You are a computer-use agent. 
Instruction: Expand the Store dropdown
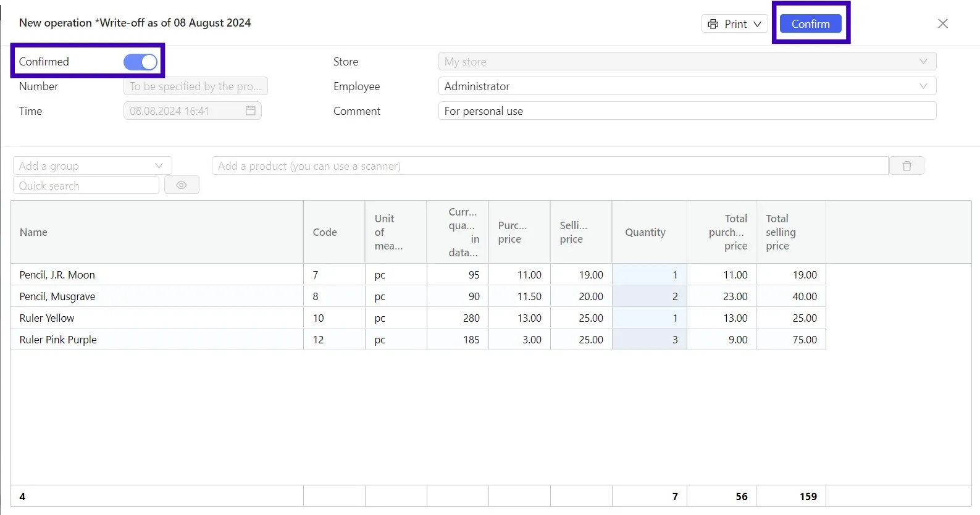pos(923,62)
